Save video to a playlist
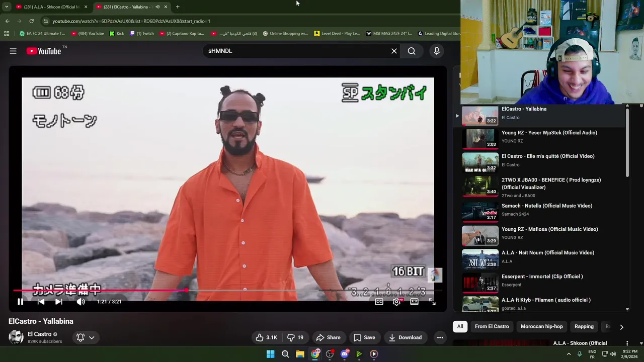 tap(364, 337)
